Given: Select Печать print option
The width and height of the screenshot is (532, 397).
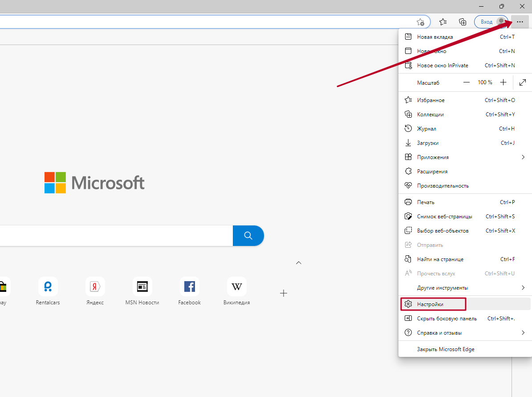Looking at the screenshot, I should click(465, 202).
